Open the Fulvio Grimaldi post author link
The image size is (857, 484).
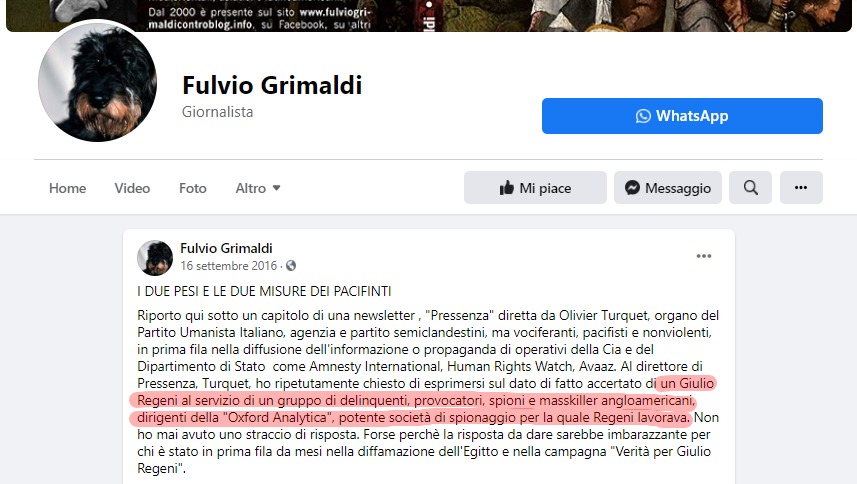(x=226, y=248)
